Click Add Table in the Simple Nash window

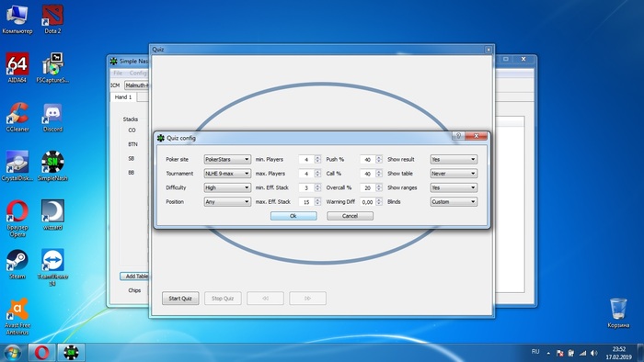click(x=134, y=276)
